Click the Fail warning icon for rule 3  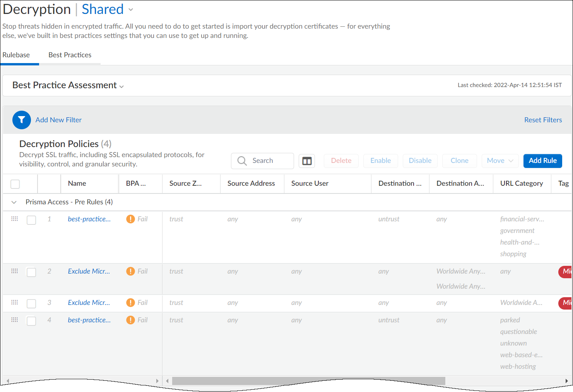(131, 303)
